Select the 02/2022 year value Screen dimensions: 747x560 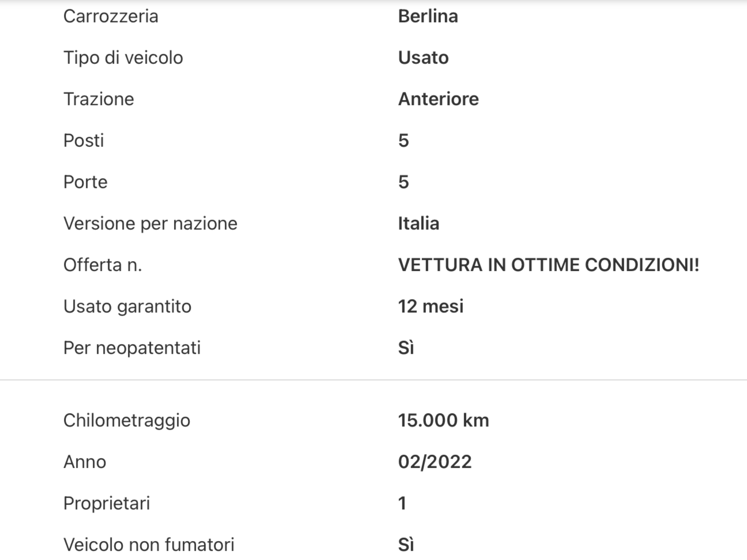[x=435, y=462]
